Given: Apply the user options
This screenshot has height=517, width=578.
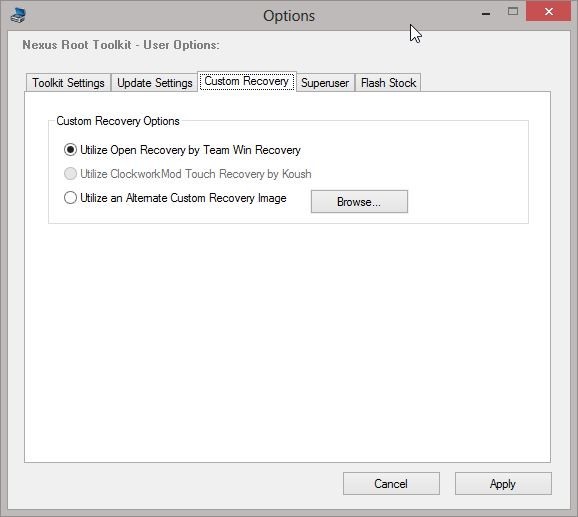Looking at the screenshot, I should (x=503, y=483).
